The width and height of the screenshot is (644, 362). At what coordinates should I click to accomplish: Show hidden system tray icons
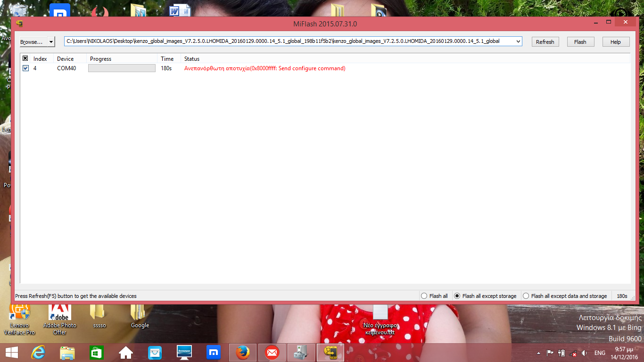pyautogui.click(x=538, y=353)
